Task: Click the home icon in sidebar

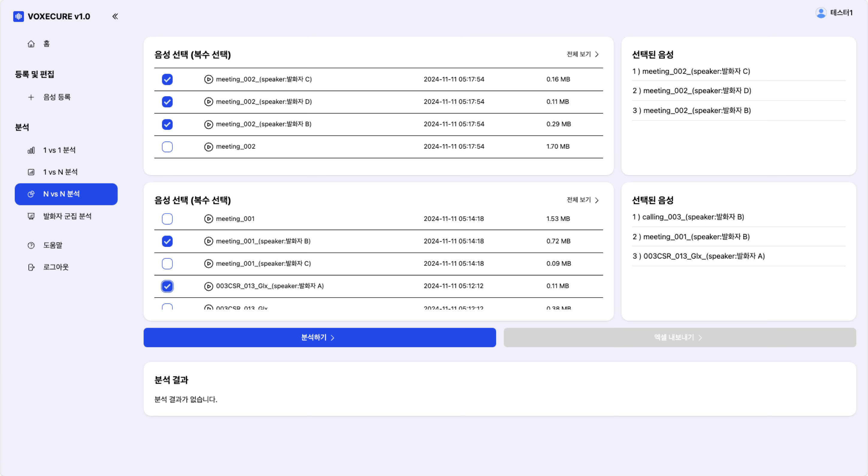Action: 31,44
